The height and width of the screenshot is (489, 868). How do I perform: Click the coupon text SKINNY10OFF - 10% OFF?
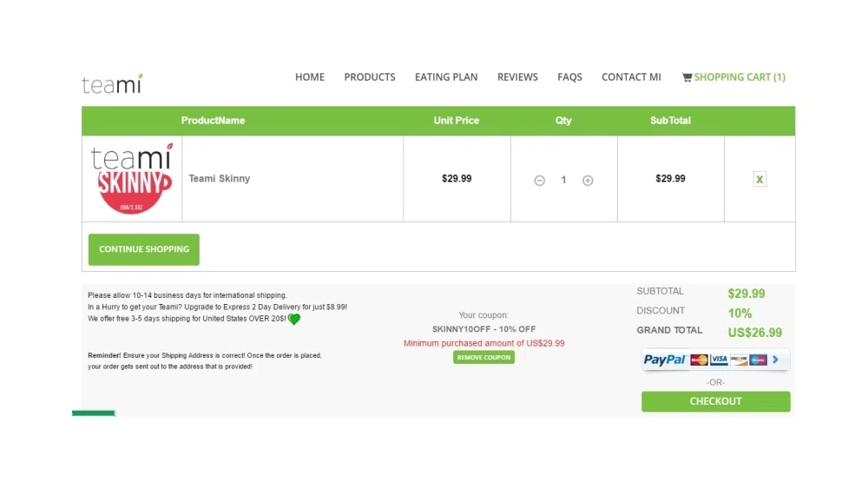[483, 329]
